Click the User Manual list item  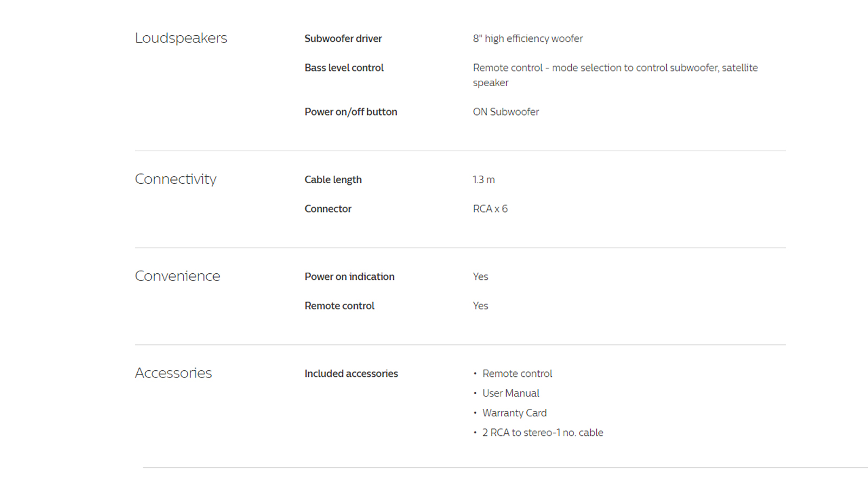point(510,393)
